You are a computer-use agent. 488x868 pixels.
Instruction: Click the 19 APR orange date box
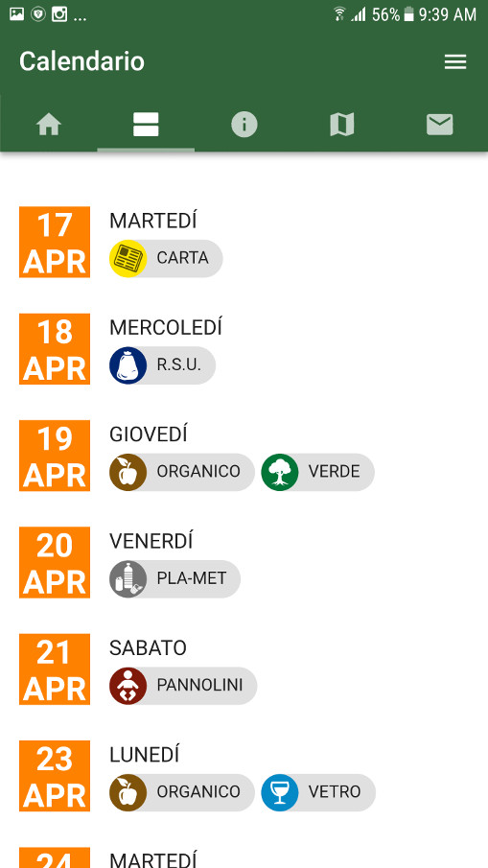pyautogui.click(x=55, y=456)
